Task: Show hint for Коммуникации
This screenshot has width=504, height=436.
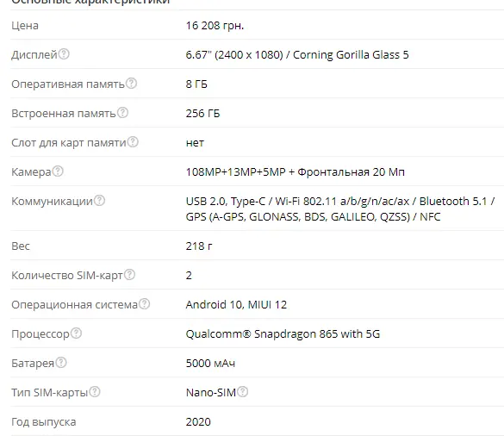Action: coord(99,200)
